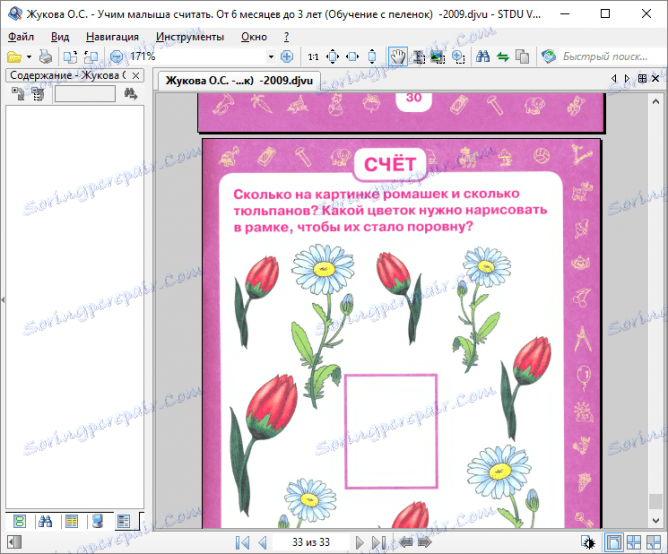This screenshot has width=668, height=554.
Task: Go forward in view history
Action: pos(425,542)
